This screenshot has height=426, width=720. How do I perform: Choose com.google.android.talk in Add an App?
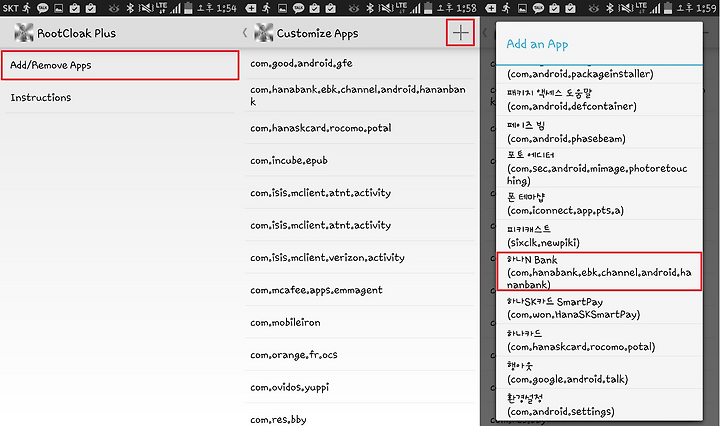click(x=599, y=373)
